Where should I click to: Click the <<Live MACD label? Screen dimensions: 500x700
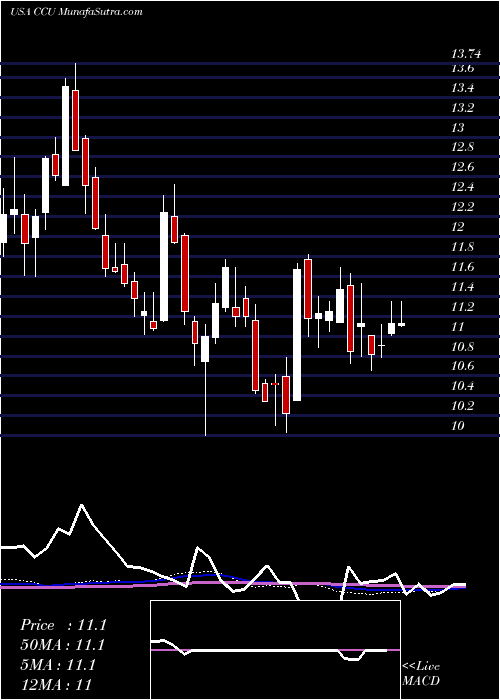[x=421, y=674]
